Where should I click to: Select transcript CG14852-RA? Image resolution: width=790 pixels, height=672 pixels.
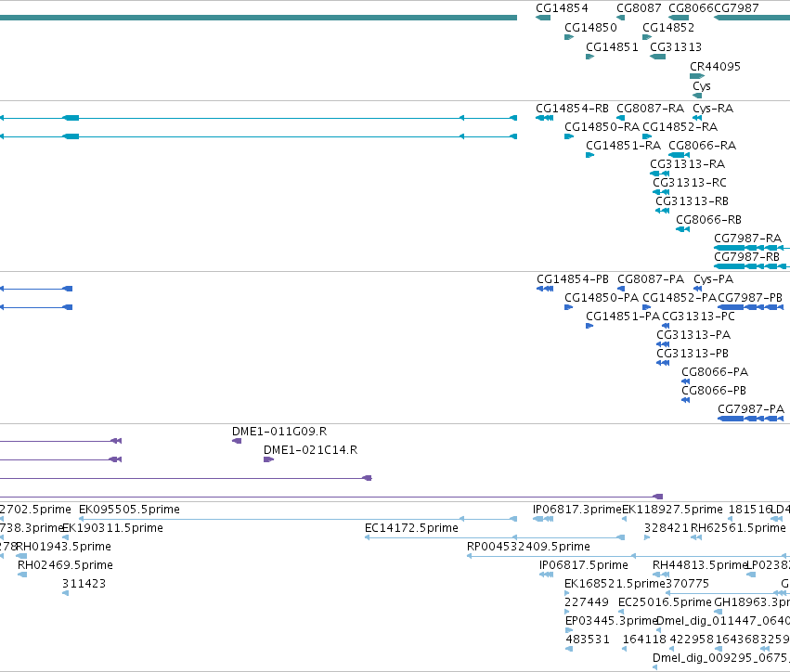(x=680, y=127)
